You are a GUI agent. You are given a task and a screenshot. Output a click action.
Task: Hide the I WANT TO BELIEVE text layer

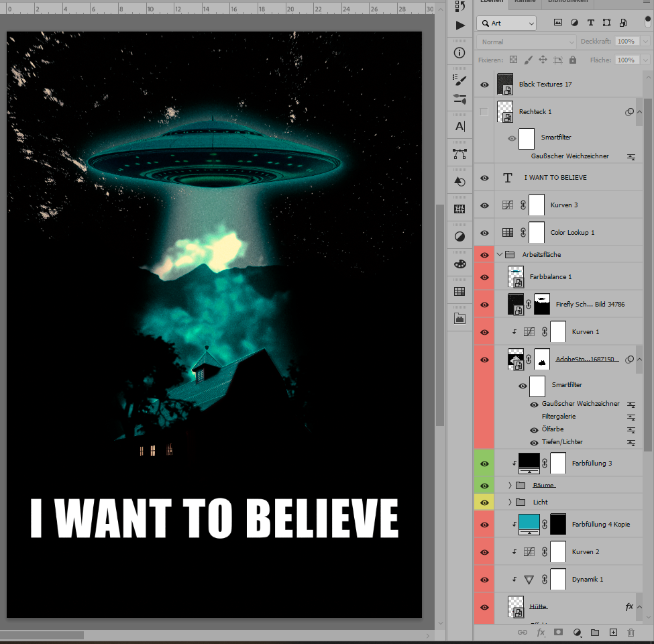click(x=484, y=178)
